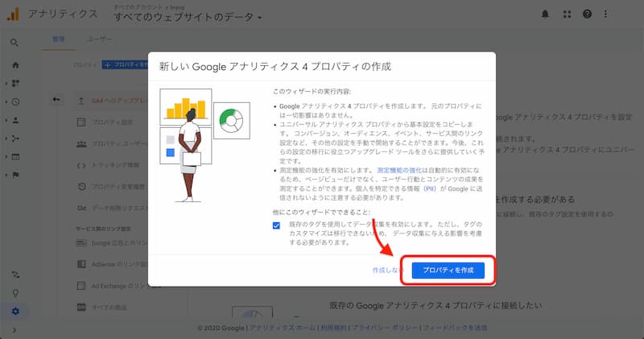This screenshot has width=644, height=339.
Task: Click the Google Analytics logo
Action: 13,14
